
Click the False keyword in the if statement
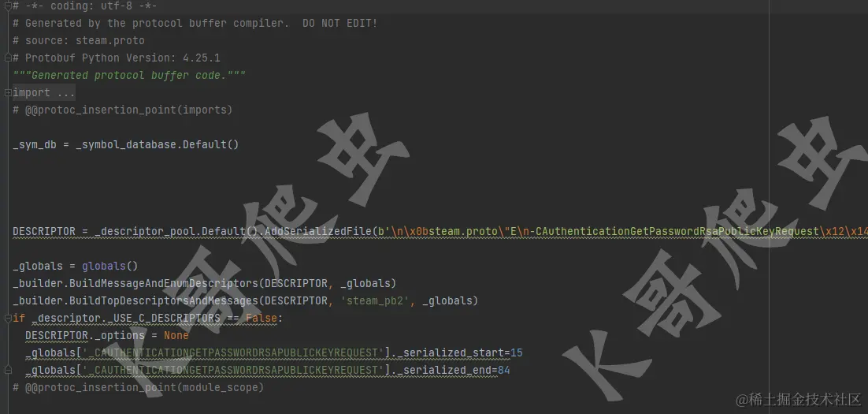point(262,318)
